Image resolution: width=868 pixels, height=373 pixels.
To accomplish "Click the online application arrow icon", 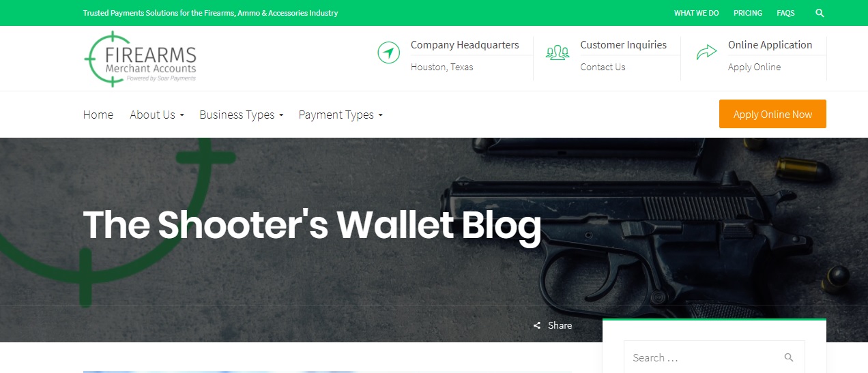I will tap(706, 52).
